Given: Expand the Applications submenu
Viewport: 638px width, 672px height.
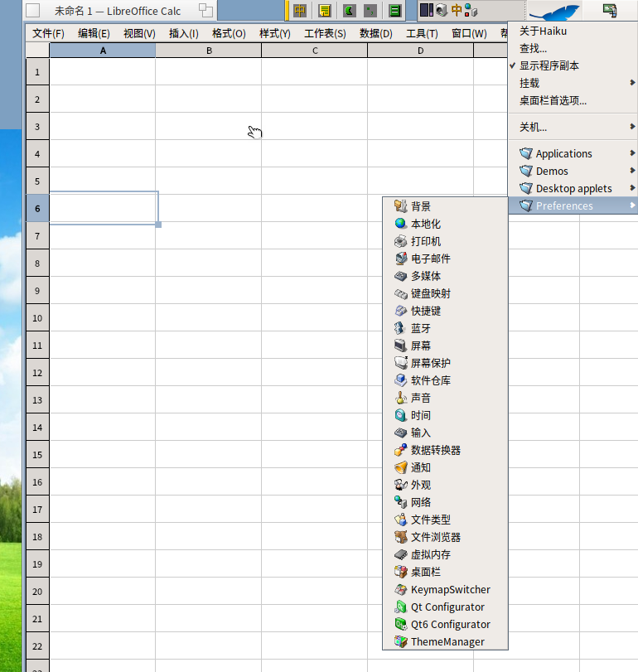Looking at the screenshot, I should click(573, 153).
